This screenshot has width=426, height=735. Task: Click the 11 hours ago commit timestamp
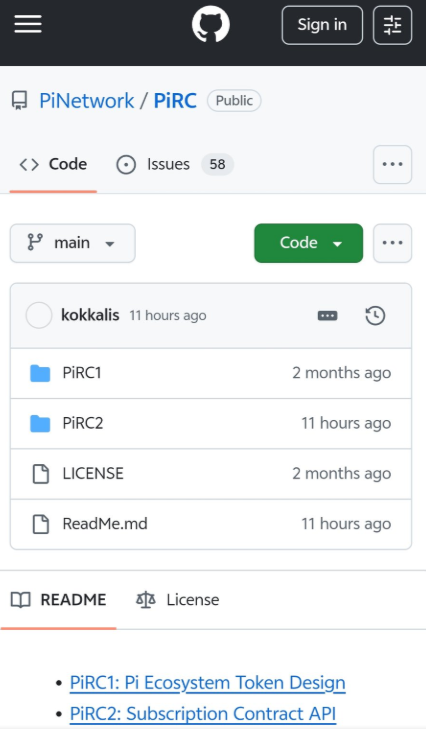pos(168,315)
